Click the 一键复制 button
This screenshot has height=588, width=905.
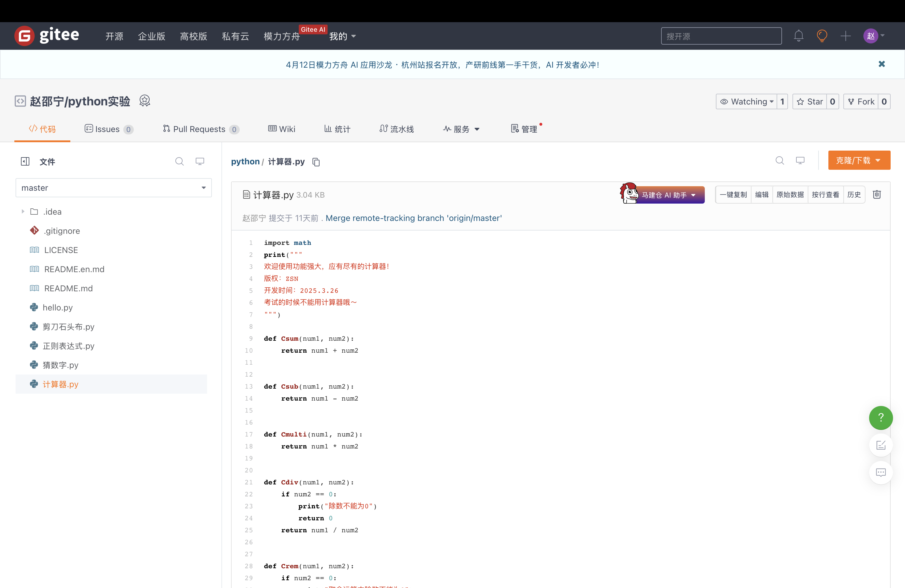tap(733, 195)
